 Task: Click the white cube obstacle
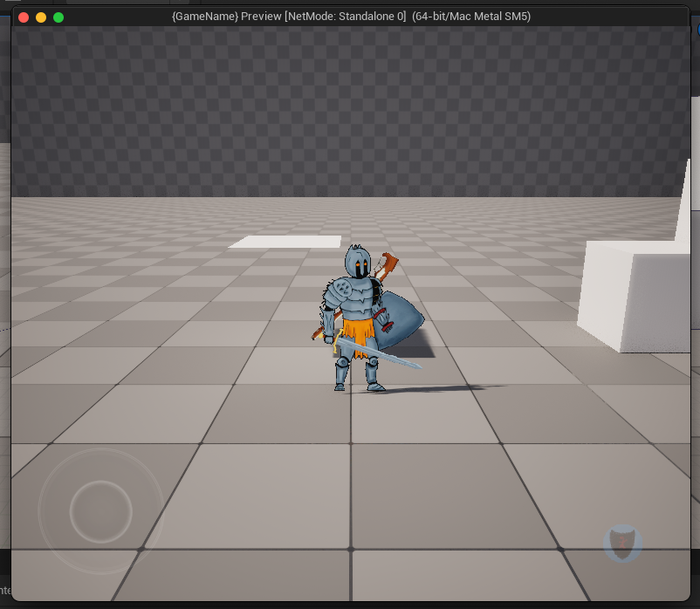click(634, 296)
